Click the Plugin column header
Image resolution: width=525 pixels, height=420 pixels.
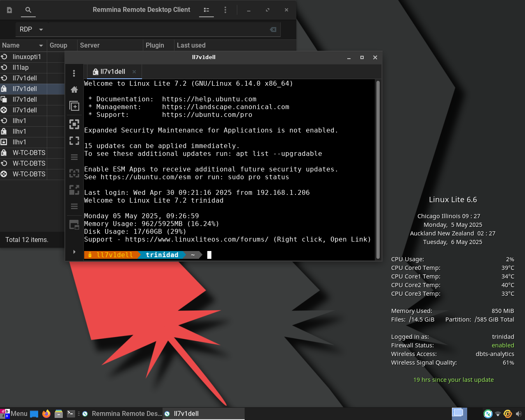click(158, 45)
